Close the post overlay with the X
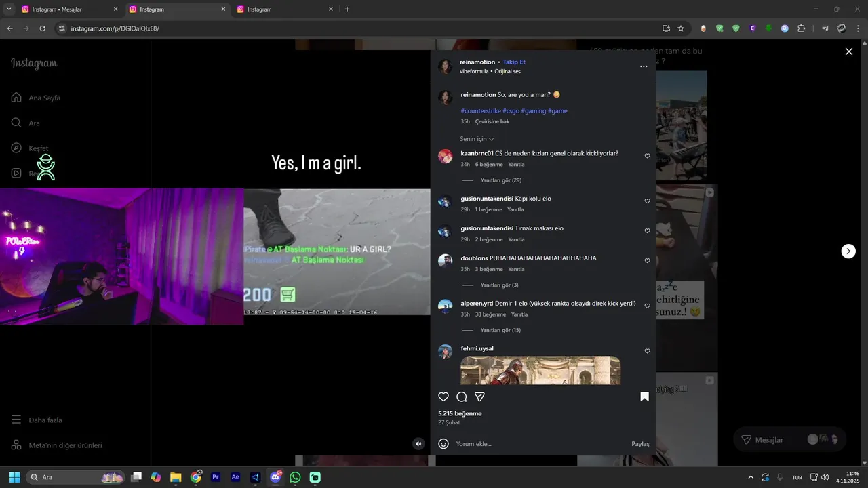 (x=848, y=52)
